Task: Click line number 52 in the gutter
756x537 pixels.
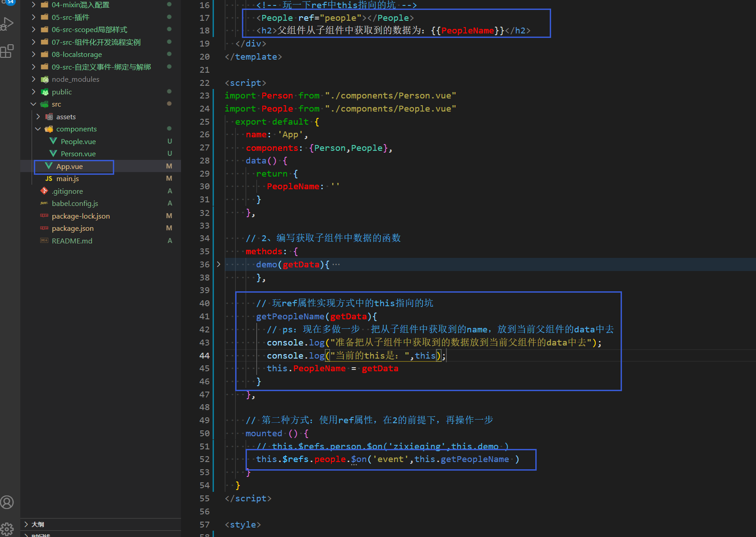Action: (204, 459)
